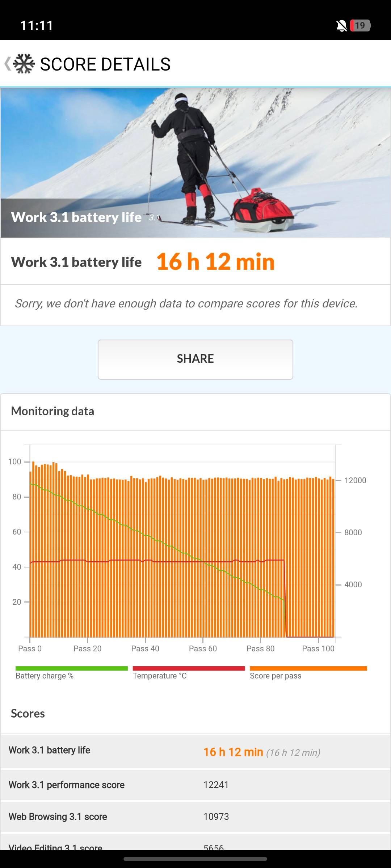The image size is (391, 868).
Task: Select the Web Browsing 3.1 score row
Action: 195,817
